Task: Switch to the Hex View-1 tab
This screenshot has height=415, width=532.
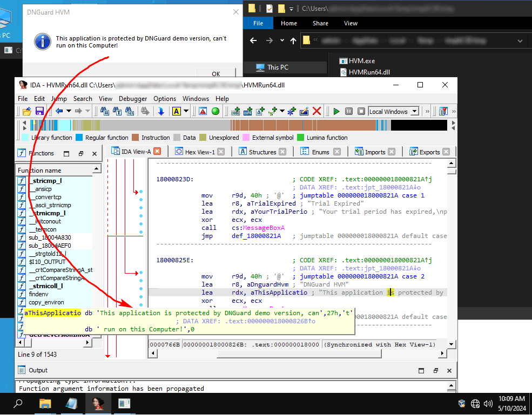Action: click(x=199, y=152)
